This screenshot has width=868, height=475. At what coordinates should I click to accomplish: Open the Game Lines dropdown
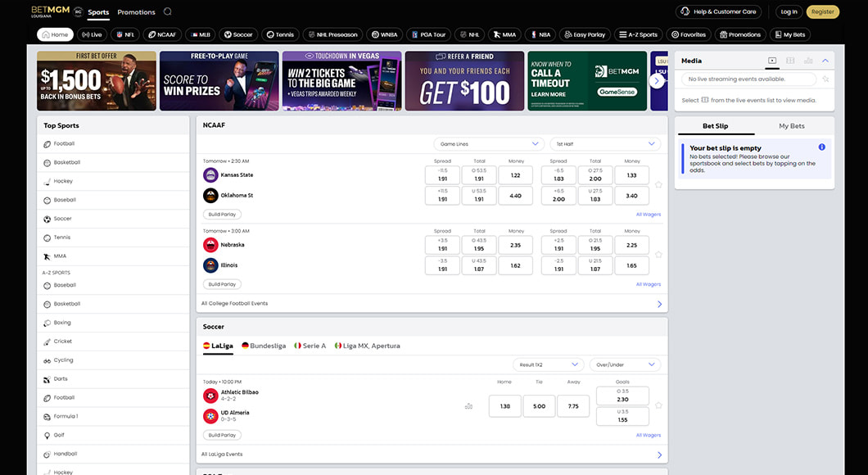488,144
